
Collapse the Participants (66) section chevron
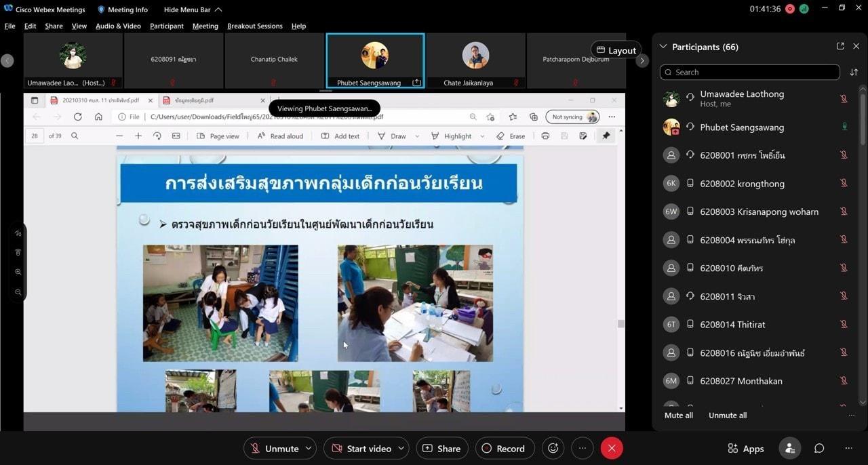[663, 47]
